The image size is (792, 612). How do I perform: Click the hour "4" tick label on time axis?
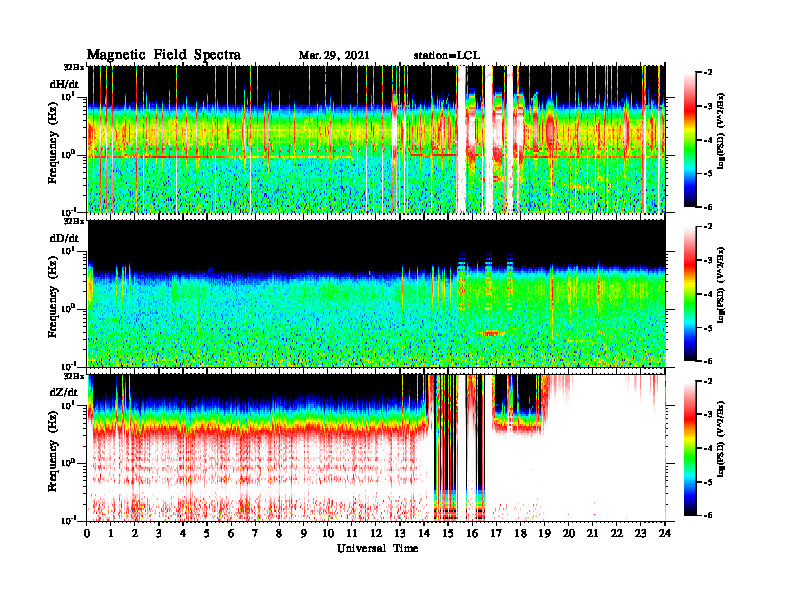click(x=183, y=534)
